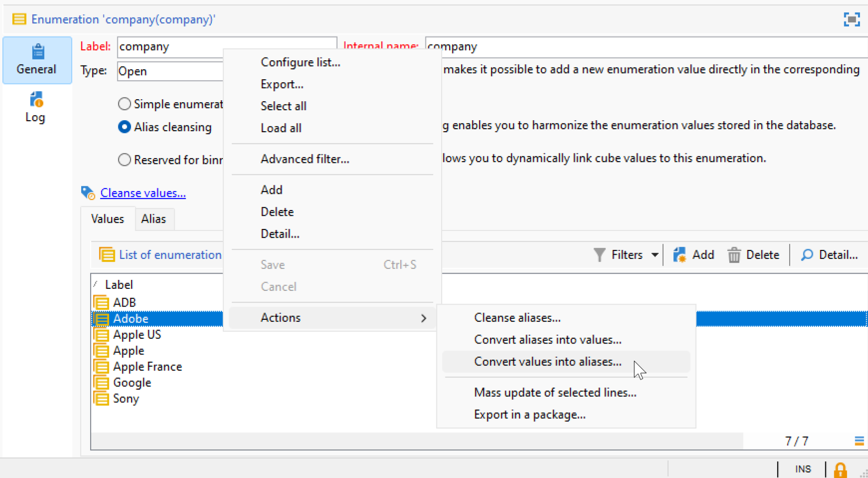Click the Cleanse values link
Screen dimensions: 868x478
(143, 193)
